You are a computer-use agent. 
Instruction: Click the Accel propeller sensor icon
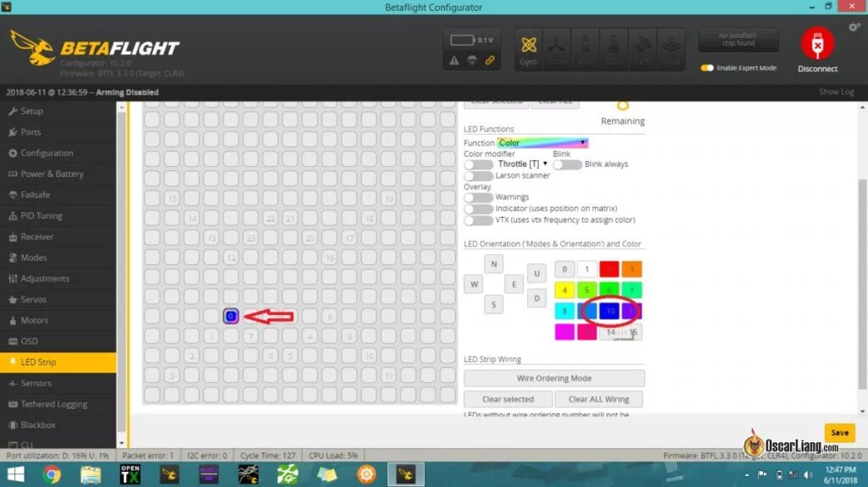(556, 49)
